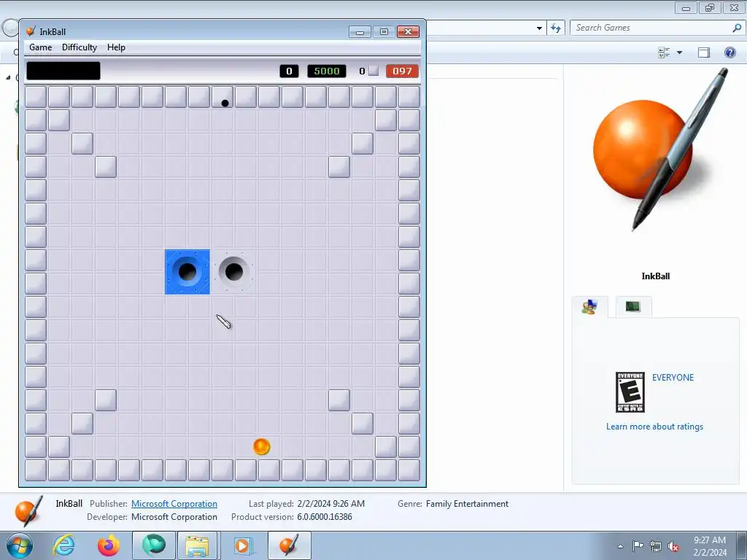Open the Microsoft Corporation publisher link
This screenshot has width=747, height=560.
[174, 504]
